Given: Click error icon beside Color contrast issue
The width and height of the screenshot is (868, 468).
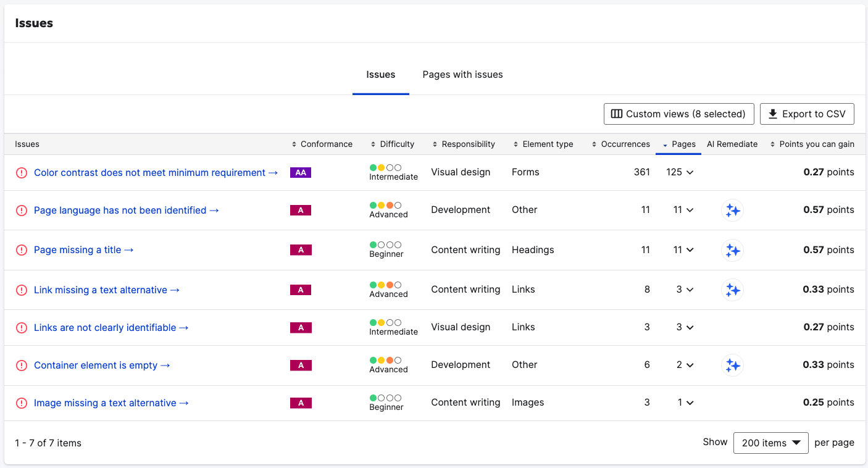Looking at the screenshot, I should coord(22,173).
